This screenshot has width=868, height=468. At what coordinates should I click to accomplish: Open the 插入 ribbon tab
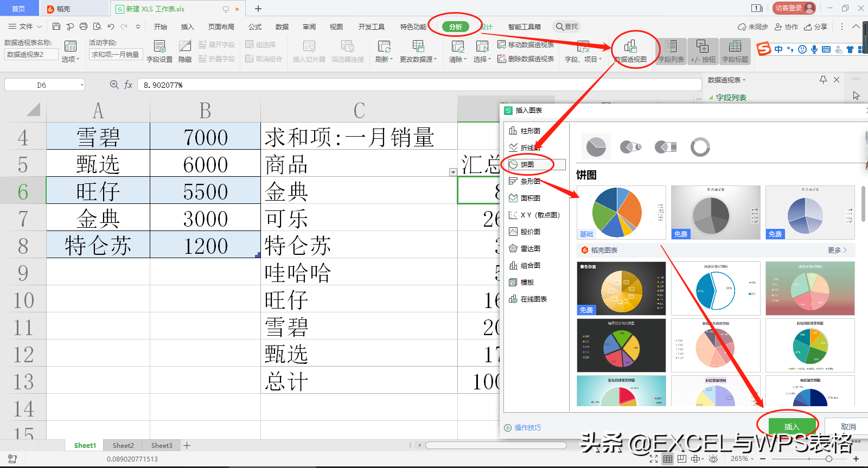tap(187, 27)
